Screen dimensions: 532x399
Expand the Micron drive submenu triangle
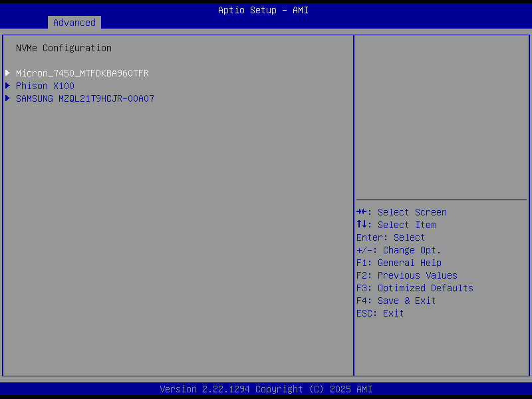(7, 72)
